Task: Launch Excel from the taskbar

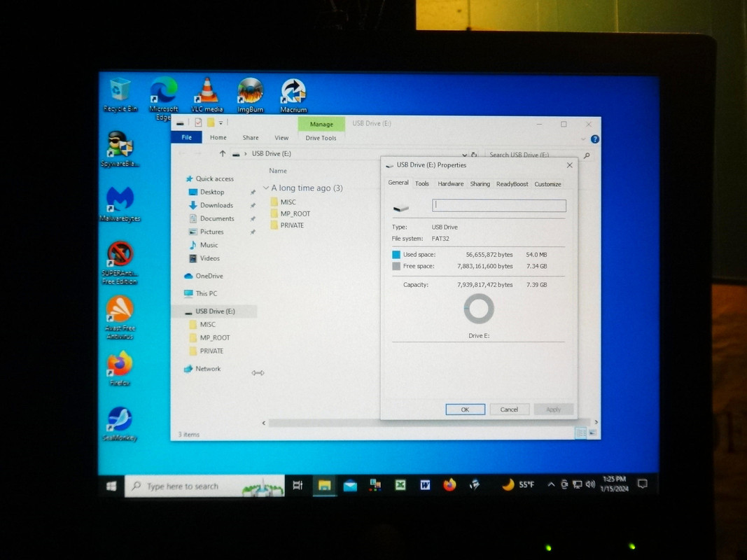Action: click(x=400, y=485)
